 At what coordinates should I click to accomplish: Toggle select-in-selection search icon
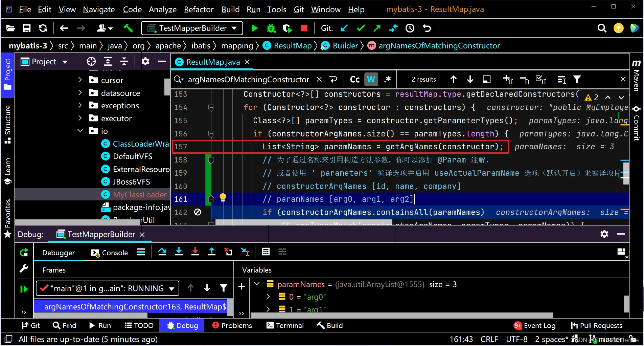click(487, 80)
